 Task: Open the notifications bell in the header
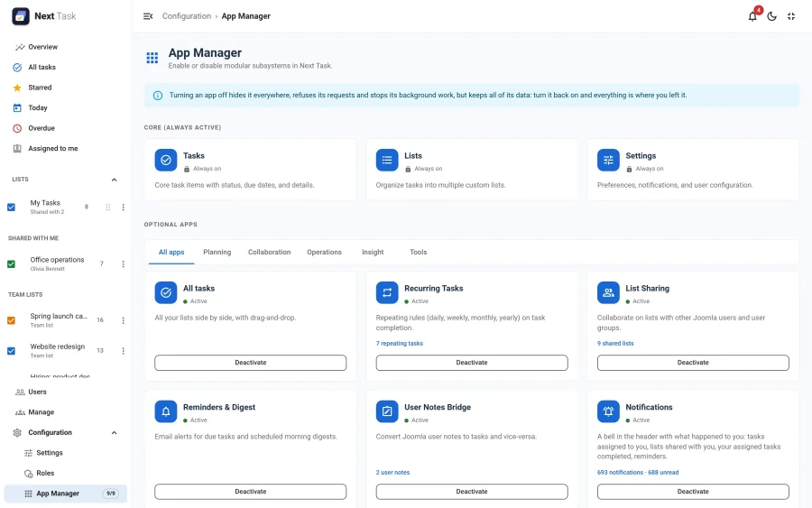pos(752,16)
